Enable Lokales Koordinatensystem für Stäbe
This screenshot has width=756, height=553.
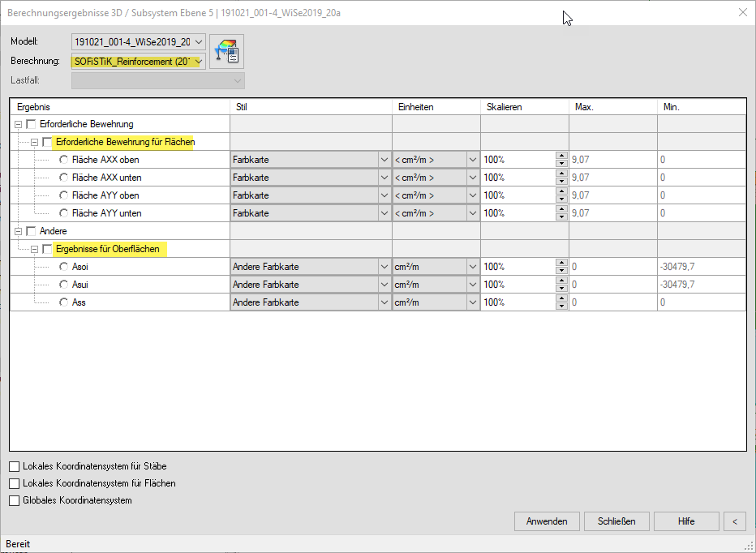coord(15,466)
